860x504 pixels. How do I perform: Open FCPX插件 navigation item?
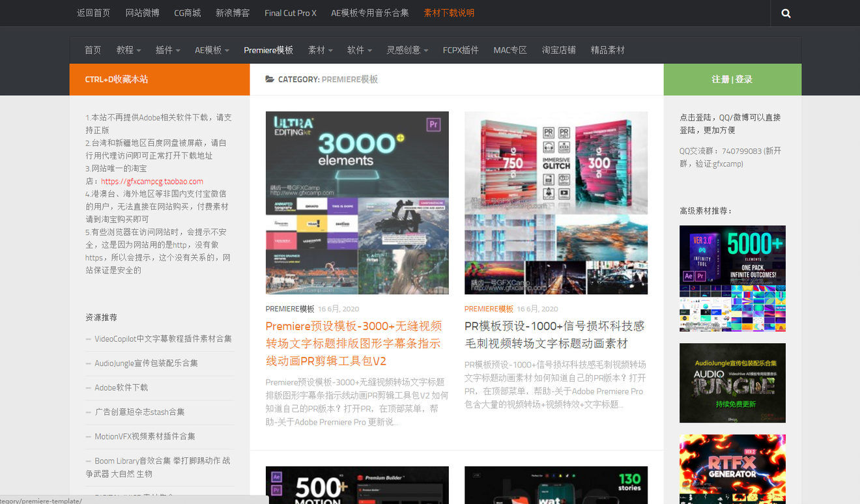461,50
